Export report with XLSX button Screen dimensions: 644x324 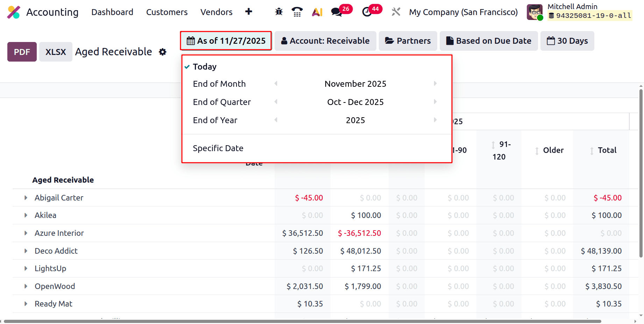click(x=56, y=52)
